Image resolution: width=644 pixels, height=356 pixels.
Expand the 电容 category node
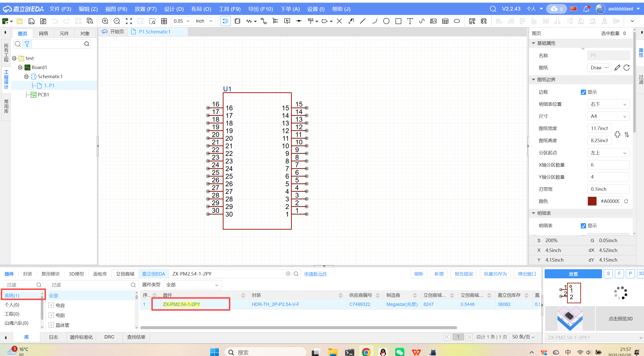51,305
